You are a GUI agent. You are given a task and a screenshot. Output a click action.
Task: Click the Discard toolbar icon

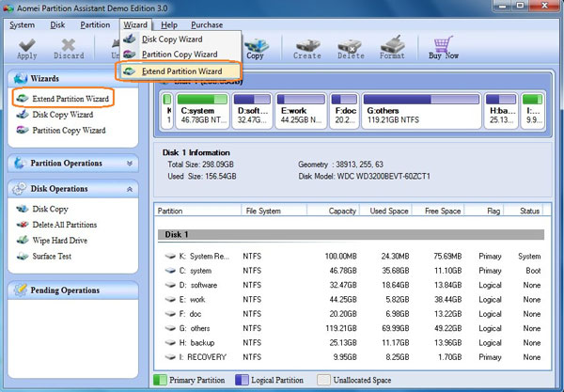[69, 44]
